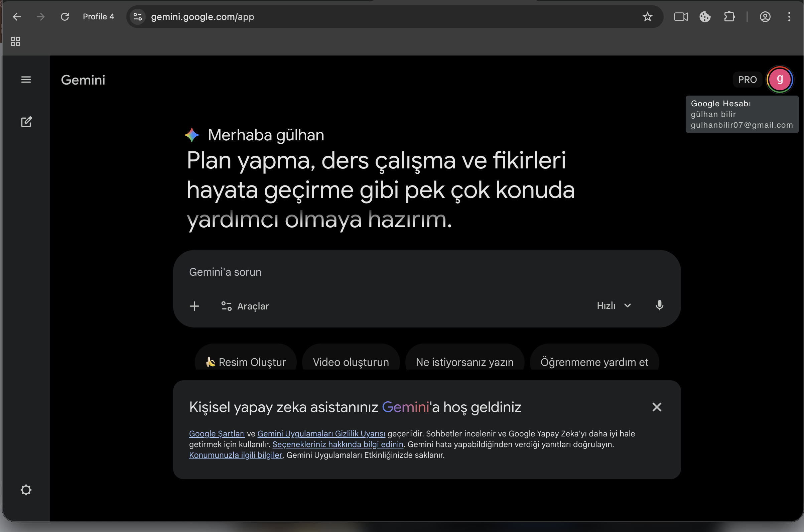Image resolution: width=804 pixels, height=532 pixels.
Task: Open the Araçlar tools menu
Action: click(x=245, y=306)
